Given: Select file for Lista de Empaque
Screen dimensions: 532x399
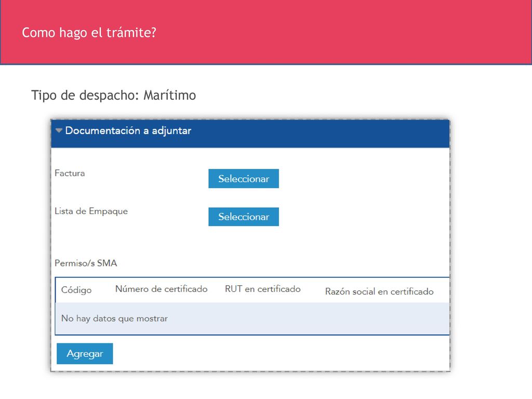Looking at the screenshot, I should coord(244,217).
